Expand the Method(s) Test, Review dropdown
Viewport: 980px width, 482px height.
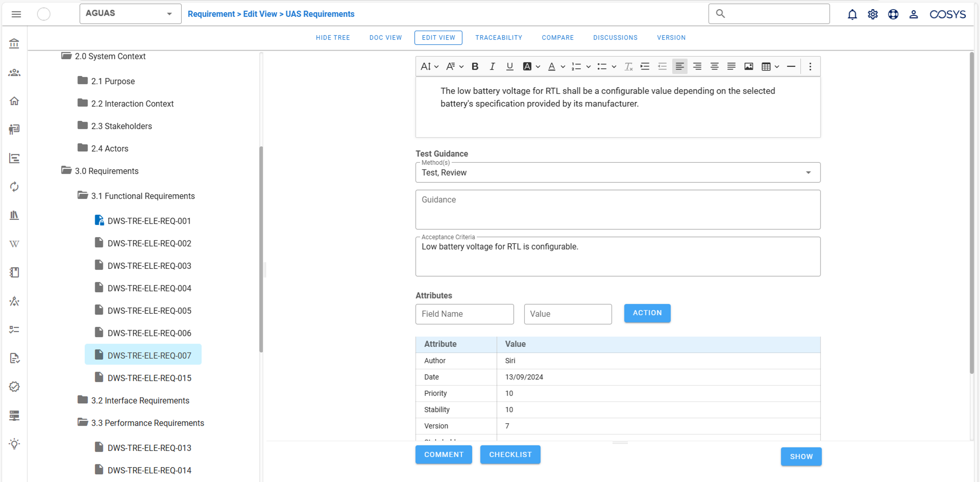click(617, 173)
